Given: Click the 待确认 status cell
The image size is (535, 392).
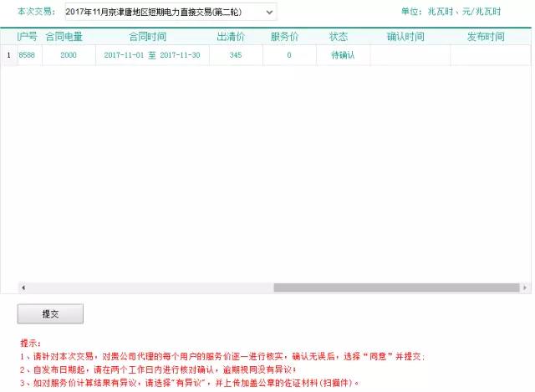Looking at the screenshot, I should (x=343, y=55).
